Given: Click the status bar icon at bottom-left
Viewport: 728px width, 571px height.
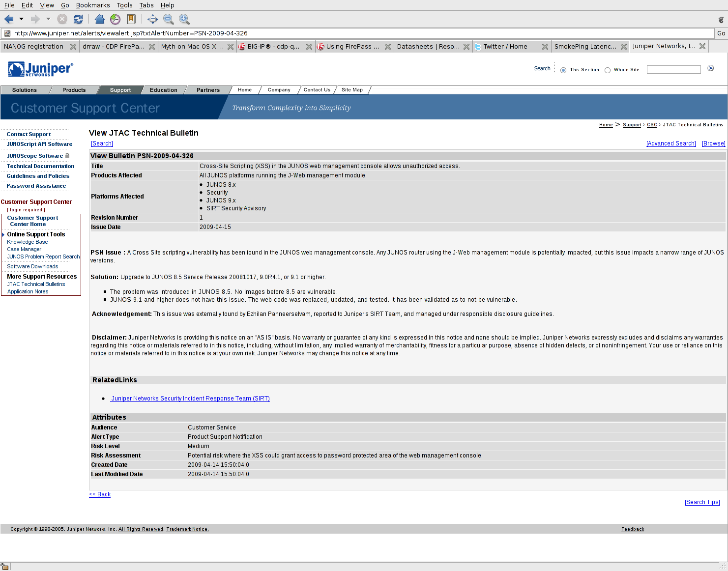Looking at the screenshot, I should (x=5, y=567).
